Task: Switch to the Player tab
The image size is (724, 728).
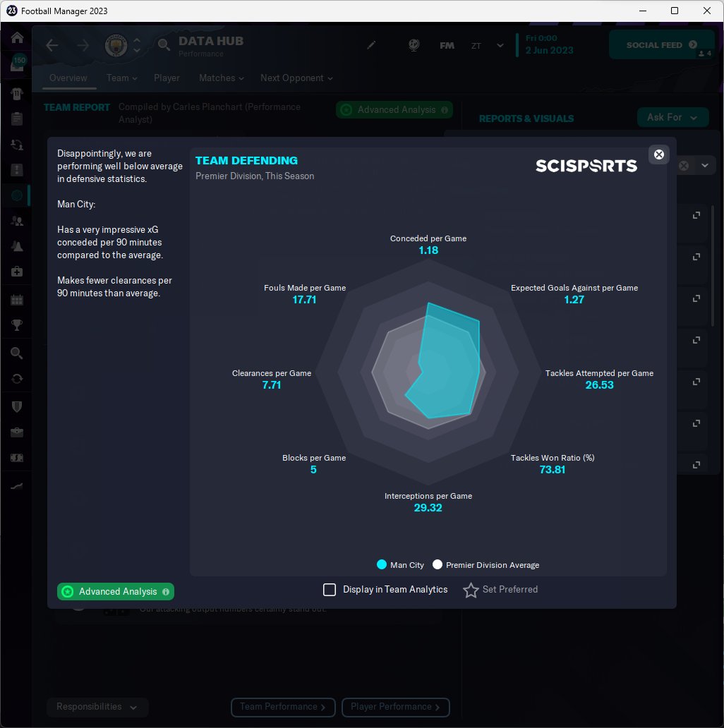Action: [167, 78]
